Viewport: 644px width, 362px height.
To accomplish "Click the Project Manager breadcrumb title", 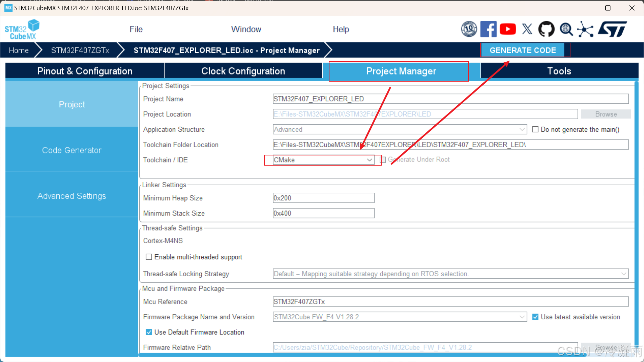I will [x=226, y=50].
